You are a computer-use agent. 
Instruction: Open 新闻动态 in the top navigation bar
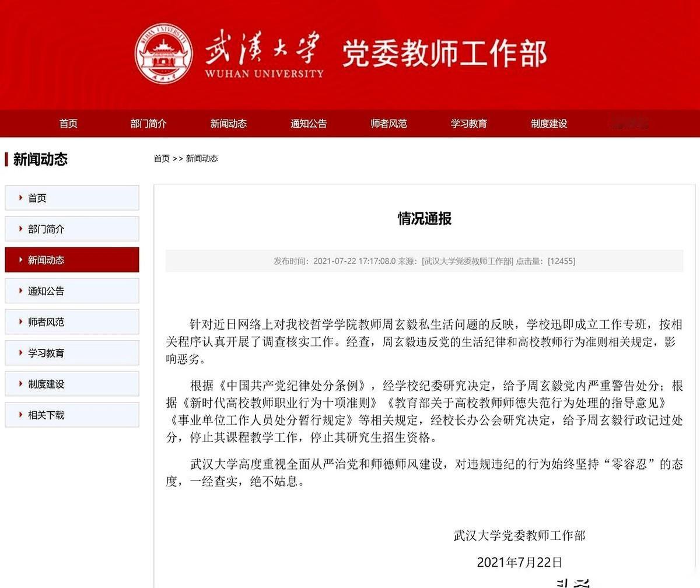coord(228,124)
